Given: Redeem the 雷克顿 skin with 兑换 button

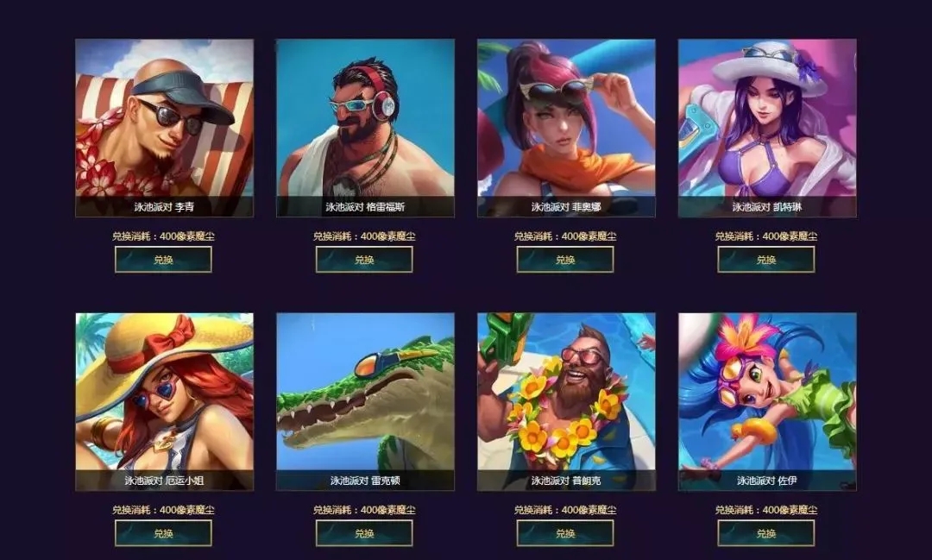Looking at the screenshot, I should (x=364, y=533).
